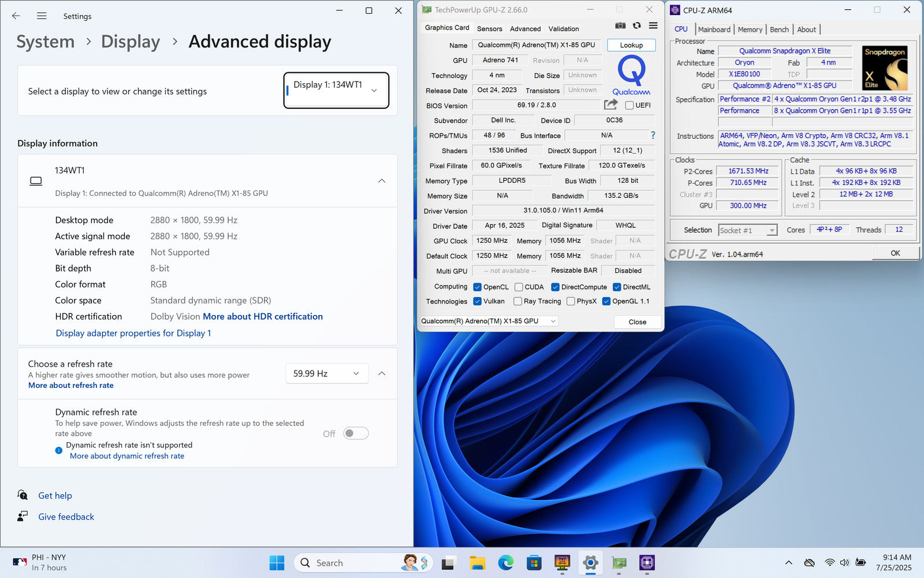Open the Display 1: 134WT1 dropdown
The width and height of the screenshot is (924, 578).
[x=336, y=90]
